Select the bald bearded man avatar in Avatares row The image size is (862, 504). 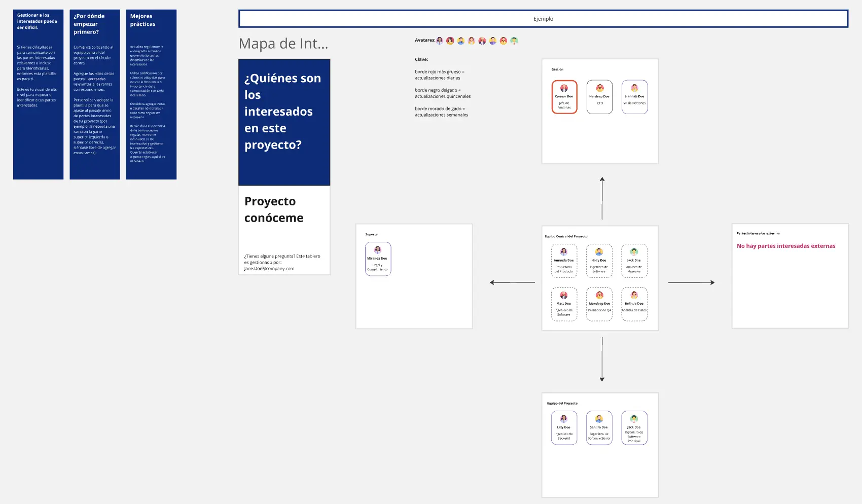click(x=482, y=41)
